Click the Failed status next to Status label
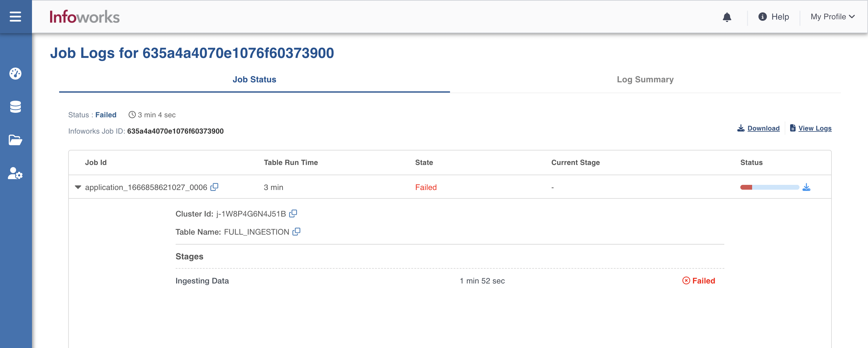The width and height of the screenshot is (868, 348). click(x=105, y=115)
